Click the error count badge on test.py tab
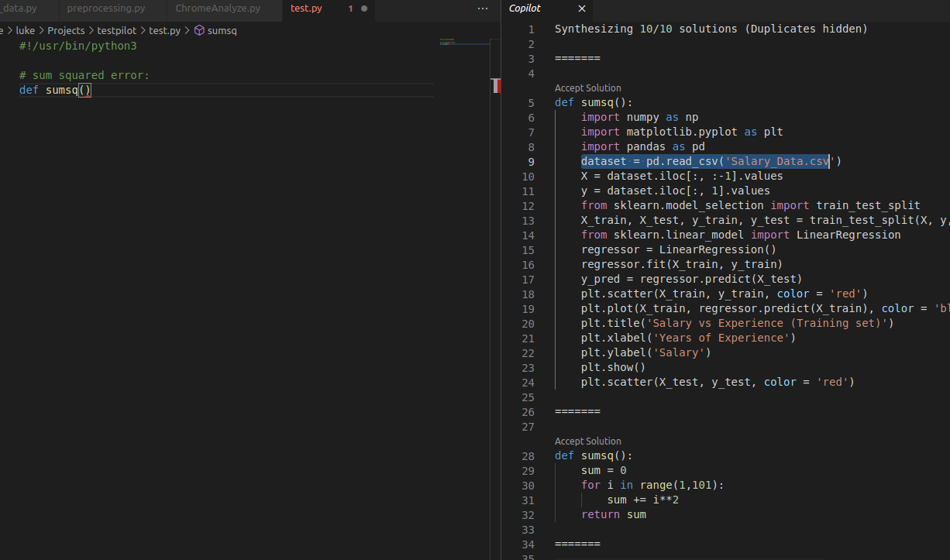The height and width of the screenshot is (560, 950). click(350, 9)
